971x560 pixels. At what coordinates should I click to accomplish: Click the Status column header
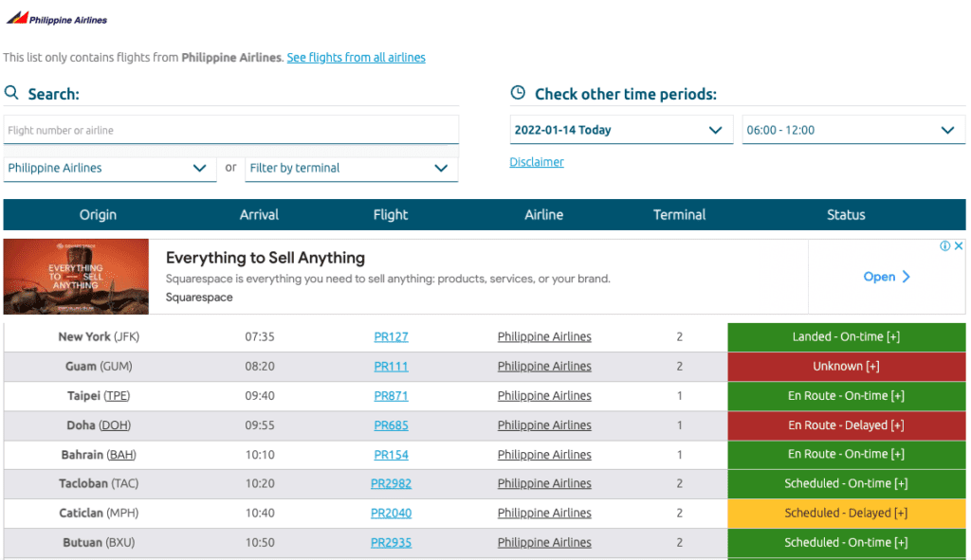point(846,215)
